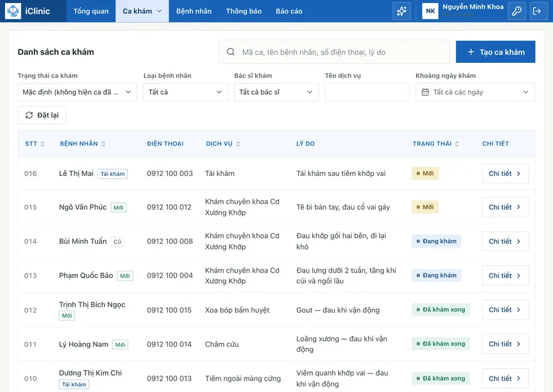Sort by the BỆNH NHÂN column arrows

point(103,144)
